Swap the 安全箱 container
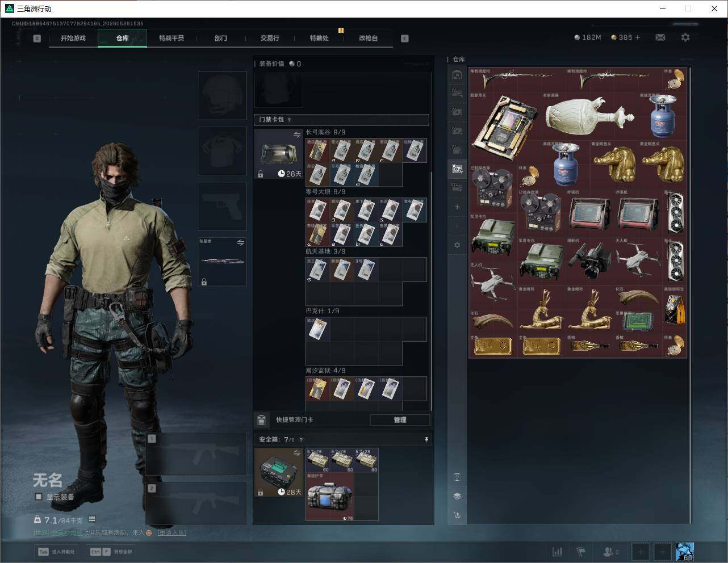 tap(297, 453)
